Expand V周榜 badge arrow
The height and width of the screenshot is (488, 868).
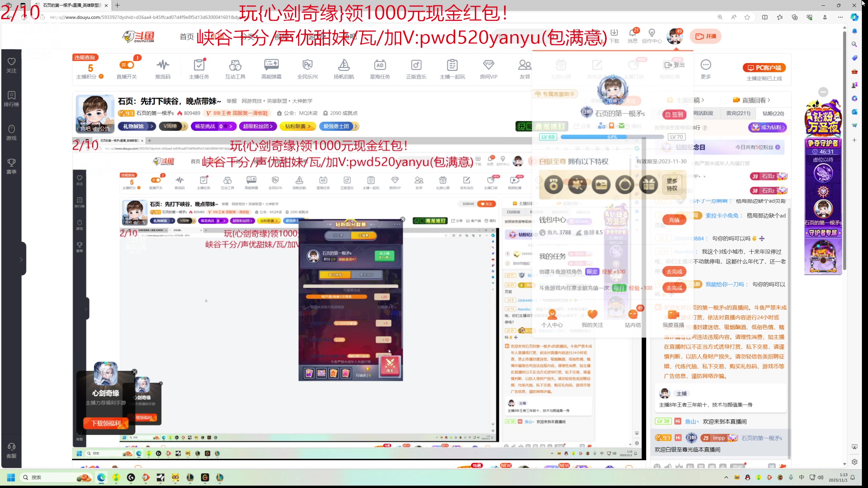tap(184, 126)
